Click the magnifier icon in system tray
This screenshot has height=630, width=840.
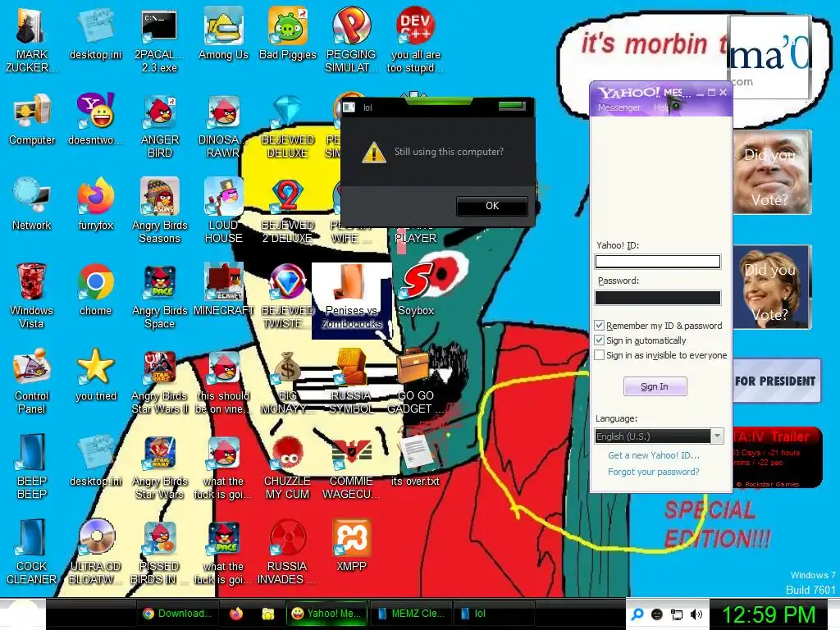tap(637, 614)
